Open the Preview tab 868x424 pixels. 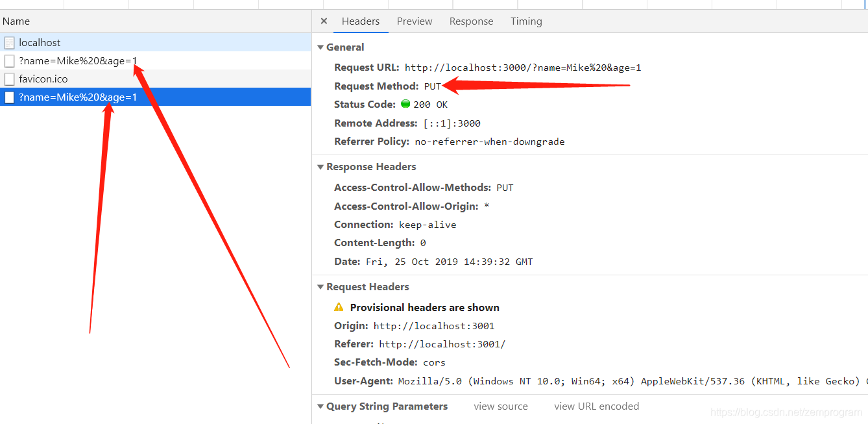coord(415,21)
